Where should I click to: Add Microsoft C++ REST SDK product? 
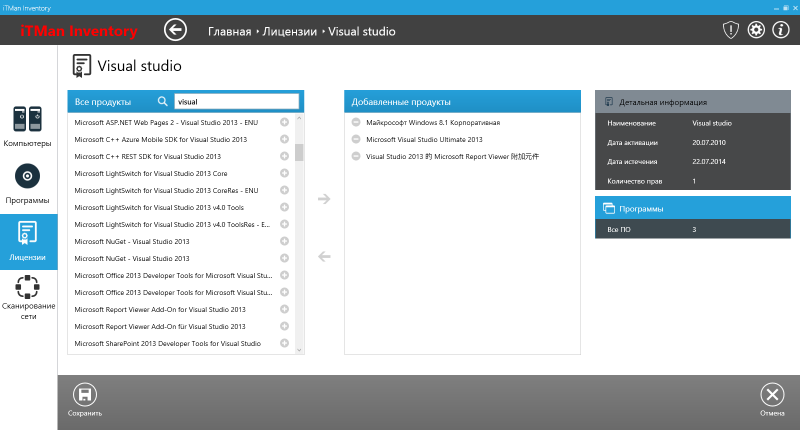point(285,156)
